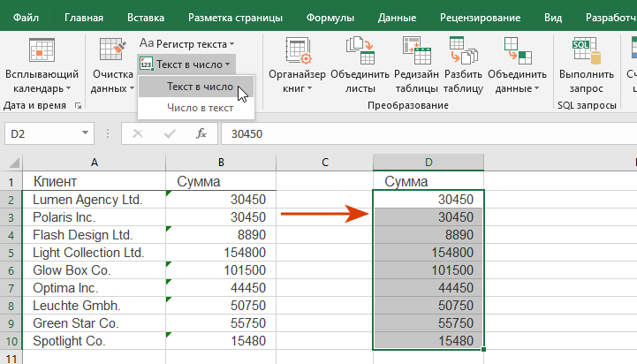
Task: Click cell B1 Сумма
Action: click(x=221, y=181)
